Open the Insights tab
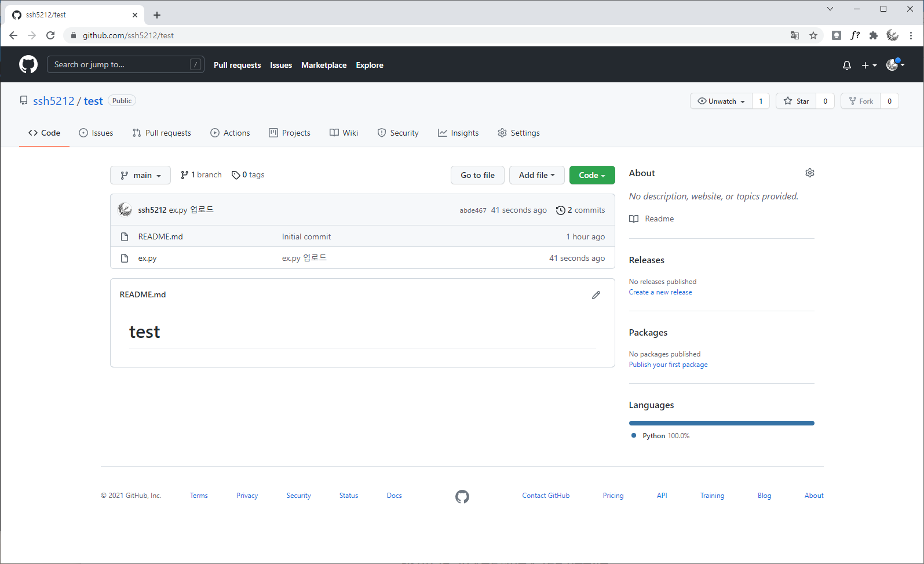924x564 pixels. (458, 133)
